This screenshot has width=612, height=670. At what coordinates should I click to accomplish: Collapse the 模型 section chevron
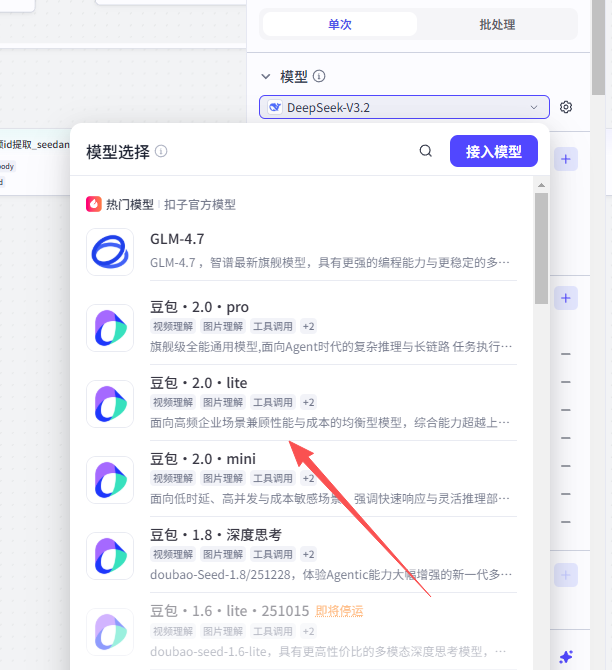point(266,76)
